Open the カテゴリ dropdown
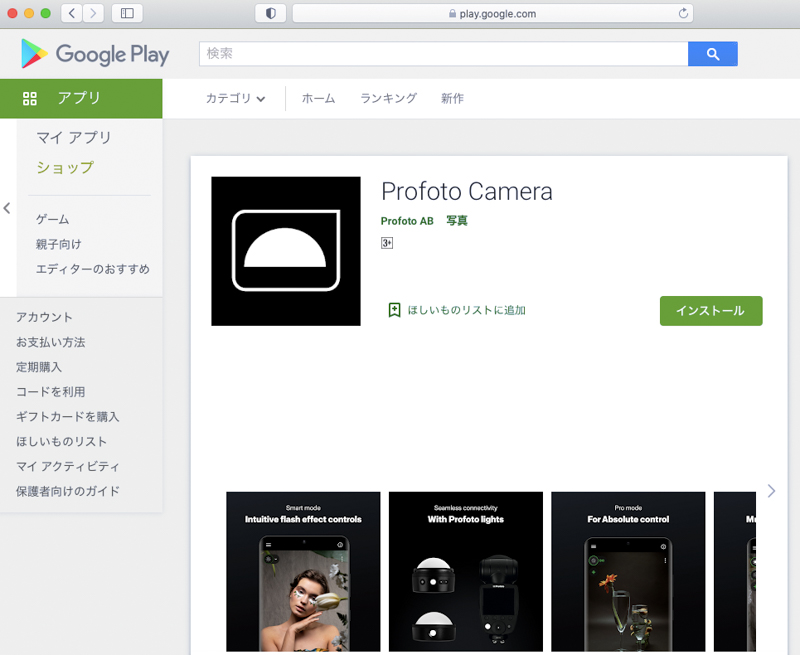The height and width of the screenshot is (655, 800). [235, 98]
